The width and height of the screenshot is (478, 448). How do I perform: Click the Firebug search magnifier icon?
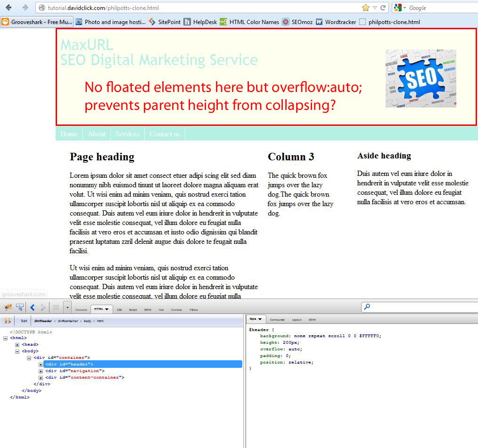coord(367,307)
